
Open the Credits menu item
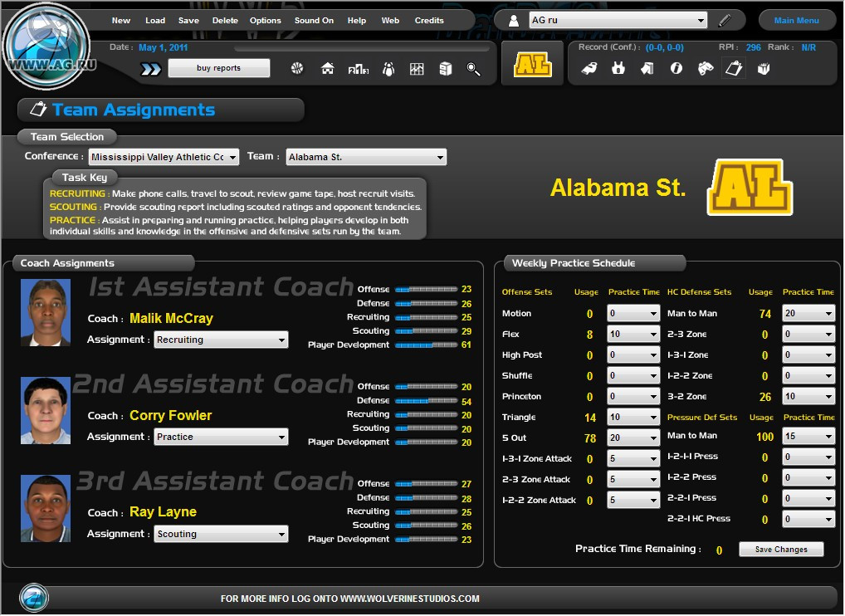tap(429, 21)
